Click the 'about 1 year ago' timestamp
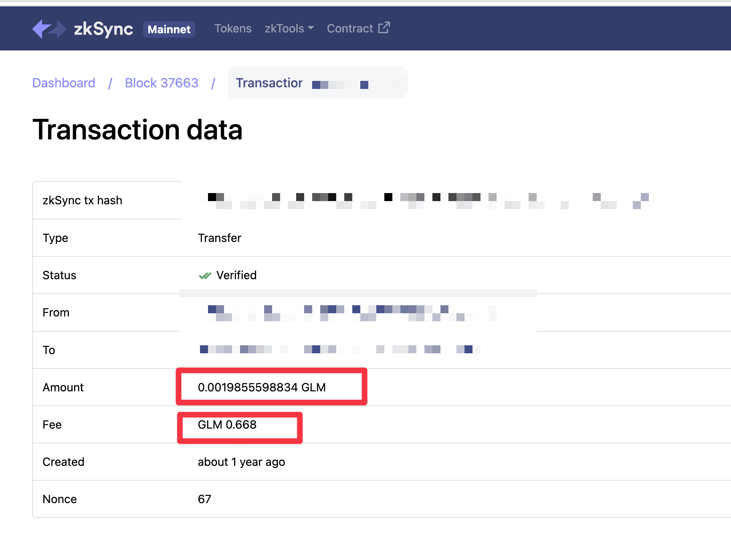The image size is (731, 560). pyautogui.click(x=241, y=462)
